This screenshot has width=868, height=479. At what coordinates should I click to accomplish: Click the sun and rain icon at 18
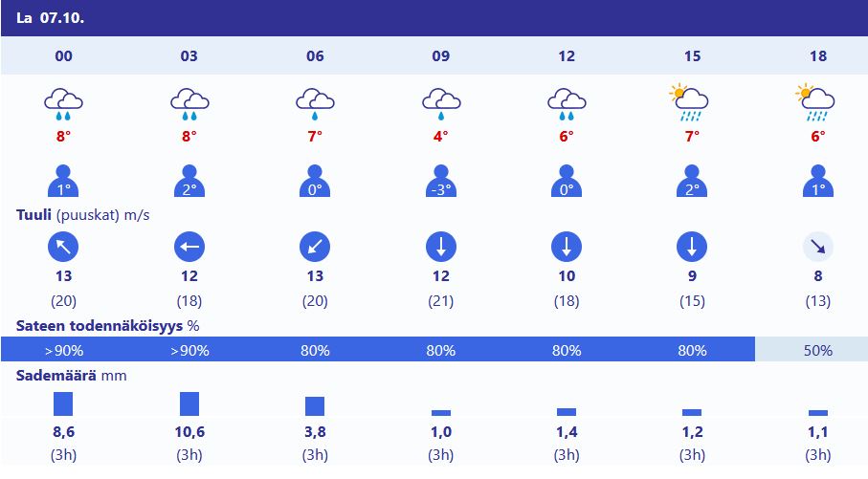point(814,103)
